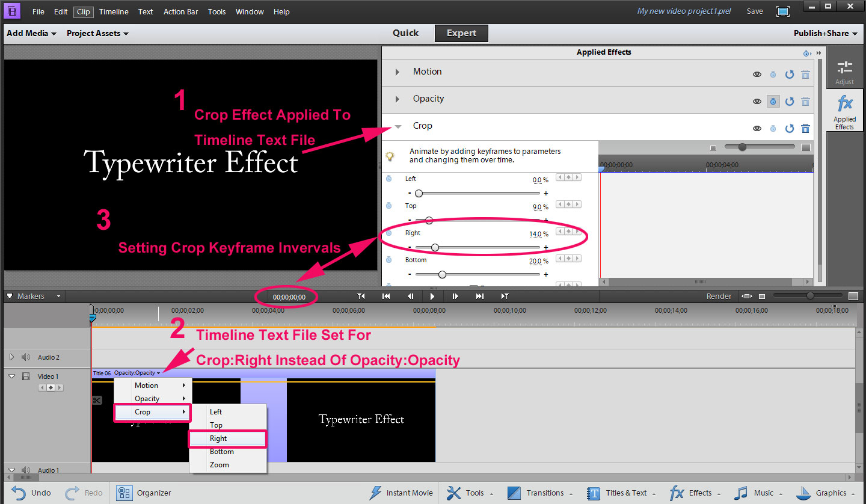This screenshot has height=504, width=866.
Task: Save the project
Action: click(755, 11)
